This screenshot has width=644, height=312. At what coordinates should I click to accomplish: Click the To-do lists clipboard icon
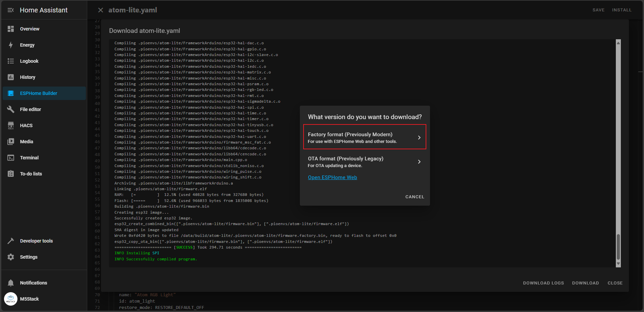coord(11,174)
